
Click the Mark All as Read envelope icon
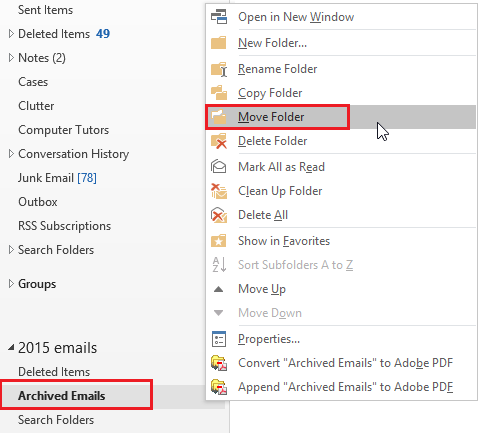point(219,167)
